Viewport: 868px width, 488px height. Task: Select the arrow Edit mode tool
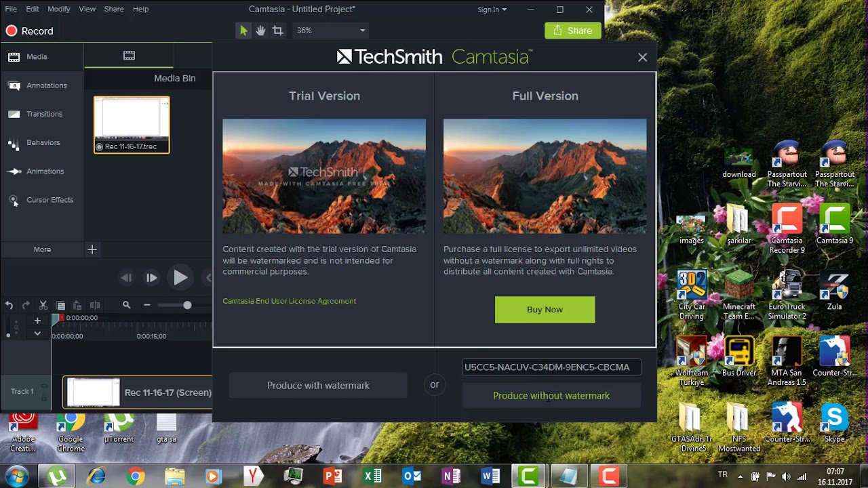coord(243,30)
